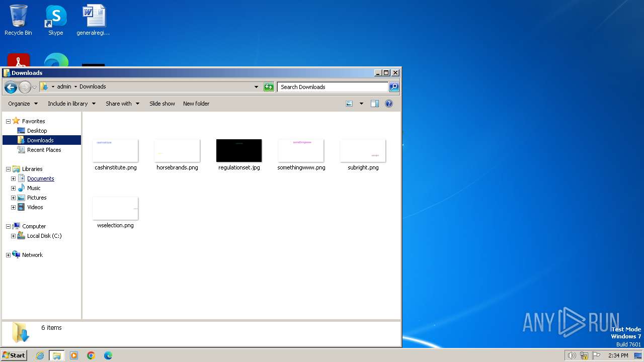644x362 pixels.
Task: Click the Forward navigation arrow button
Action: click(x=25, y=87)
